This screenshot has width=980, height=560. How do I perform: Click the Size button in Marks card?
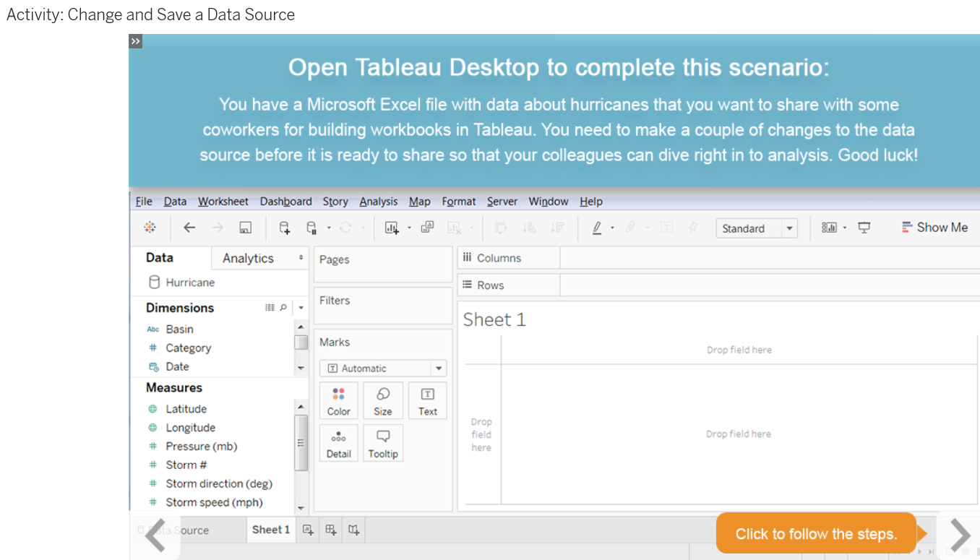(x=383, y=400)
